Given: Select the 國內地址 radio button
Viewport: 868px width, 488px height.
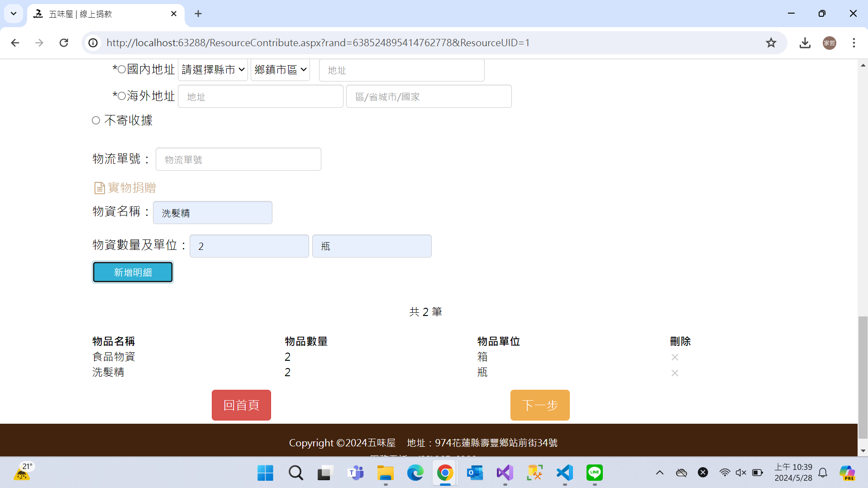Looking at the screenshot, I should [122, 69].
